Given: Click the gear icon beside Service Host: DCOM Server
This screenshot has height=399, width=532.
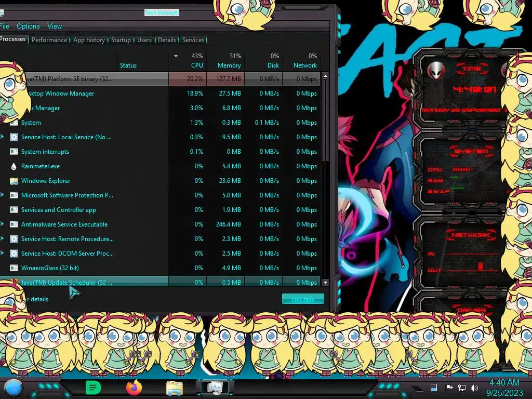Looking at the screenshot, I should point(14,254).
